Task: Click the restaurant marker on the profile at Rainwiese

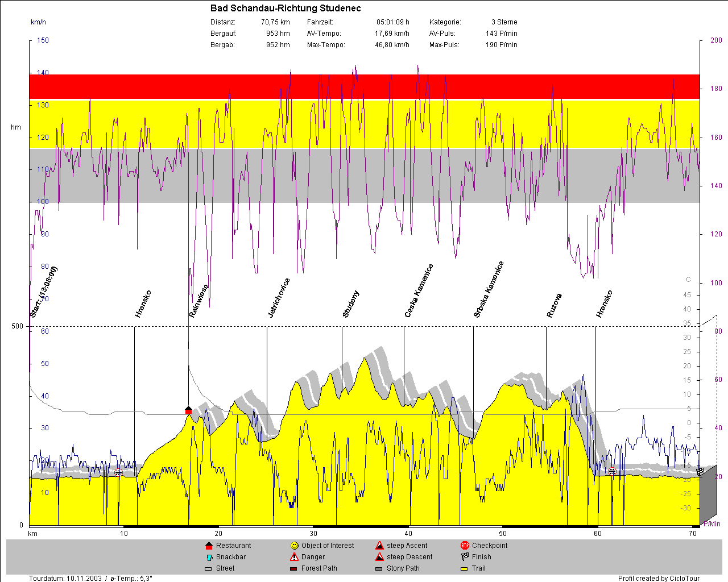Action: click(x=189, y=410)
